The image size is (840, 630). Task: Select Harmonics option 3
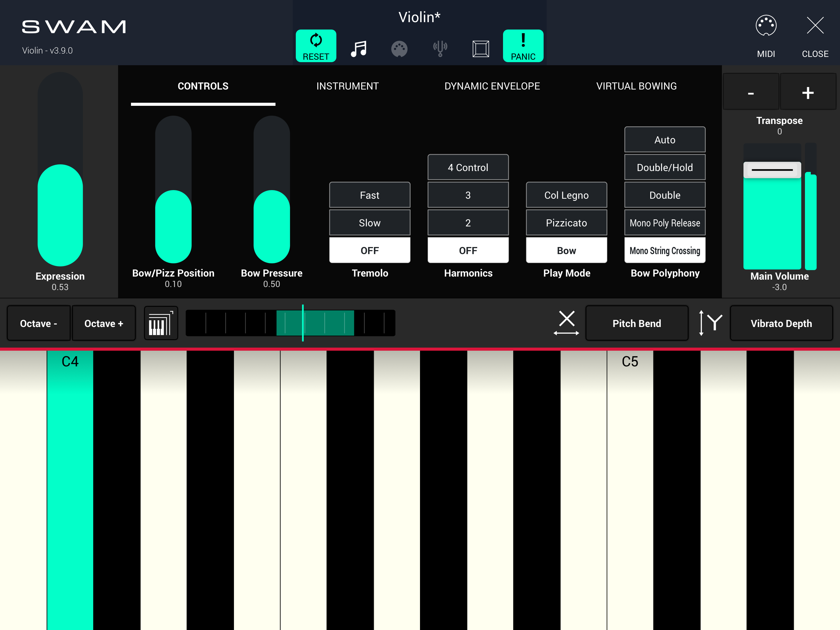(468, 195)
